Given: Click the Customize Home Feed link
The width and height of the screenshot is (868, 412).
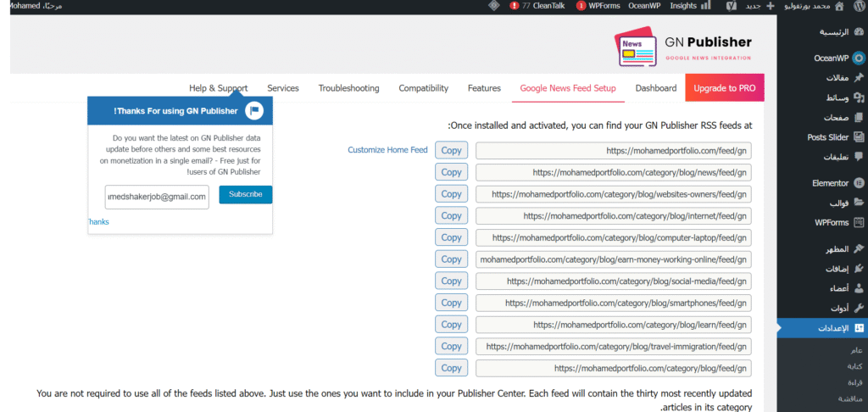Looking at the screenshot, I should [x=387, y=149].
